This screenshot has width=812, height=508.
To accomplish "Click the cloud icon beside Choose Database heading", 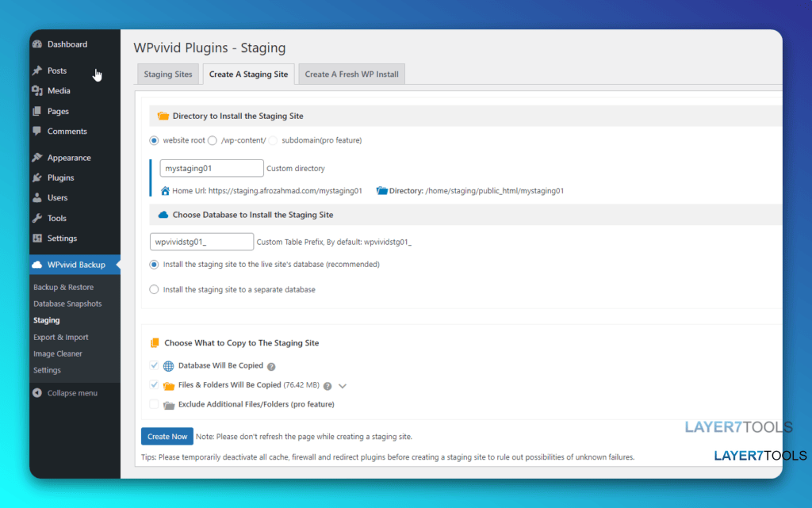I will pyautogui.click(x=163, y=215).
